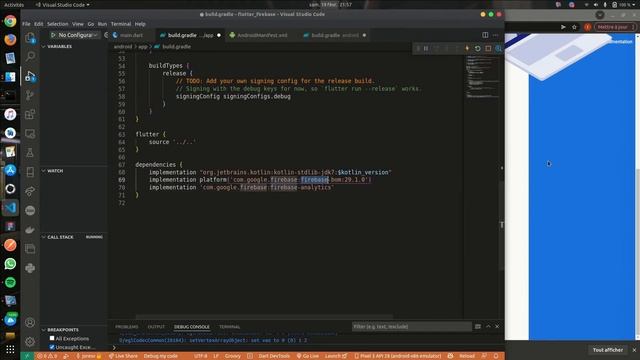Click Activities in the top bar
The width and height of the screenshot is (640, 360).
point(13,5)
